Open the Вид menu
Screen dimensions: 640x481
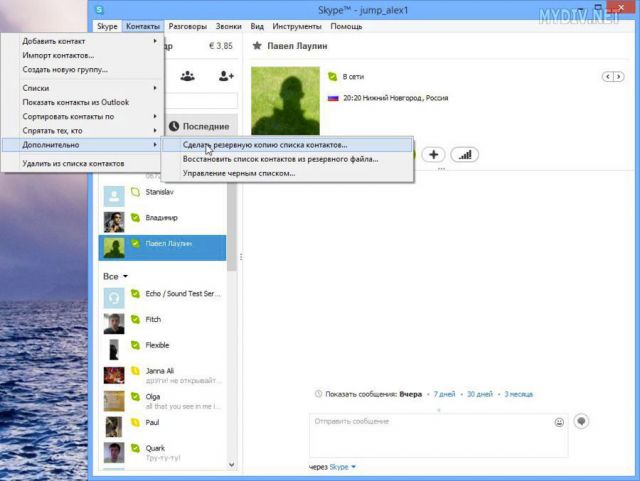coord(257,27)
